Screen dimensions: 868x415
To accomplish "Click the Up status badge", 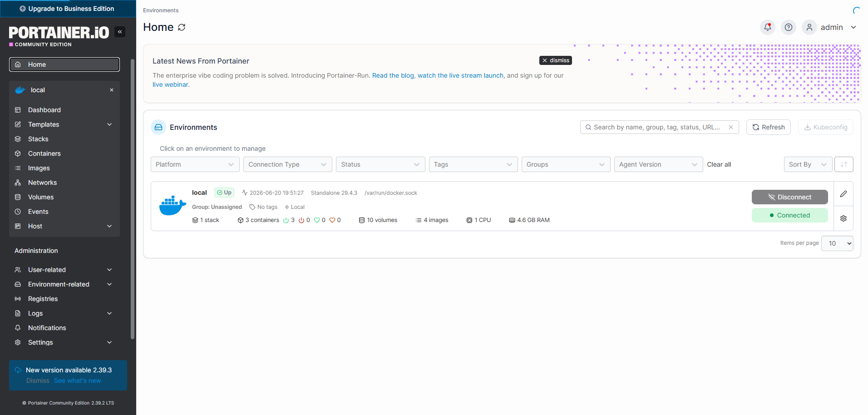I will click(224, 193).
